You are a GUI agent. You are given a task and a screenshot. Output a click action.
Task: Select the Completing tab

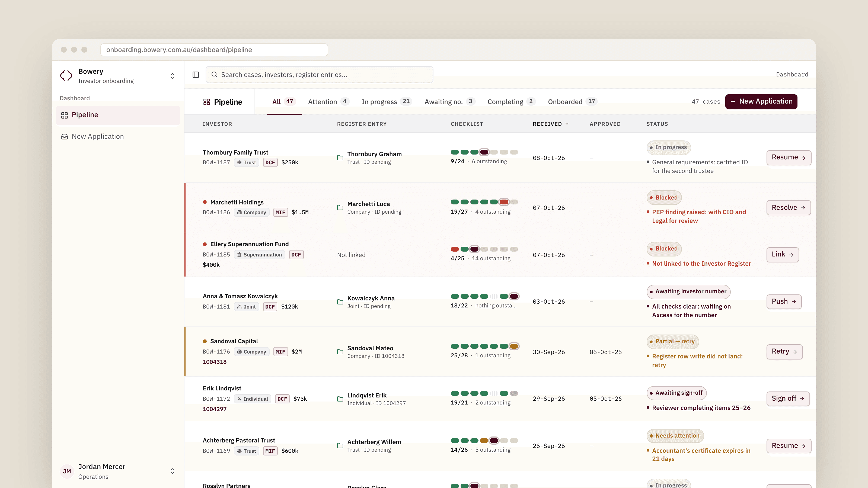click(x=512, y=102)
